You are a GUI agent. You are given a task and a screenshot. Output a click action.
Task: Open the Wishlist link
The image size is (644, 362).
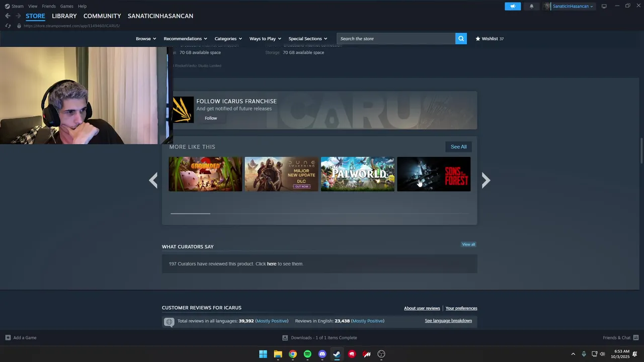490,39
